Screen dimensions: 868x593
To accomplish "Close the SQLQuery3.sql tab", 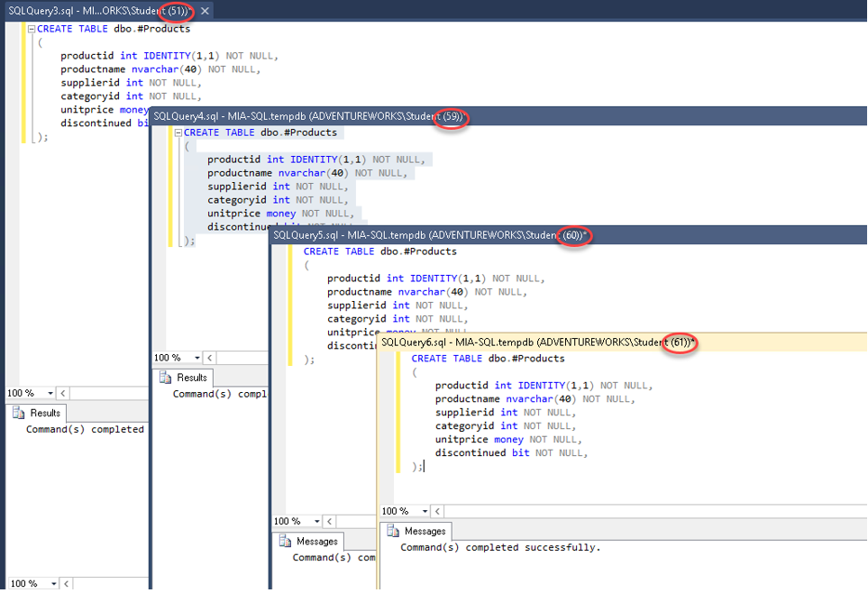I will click(x=206, y=11).
